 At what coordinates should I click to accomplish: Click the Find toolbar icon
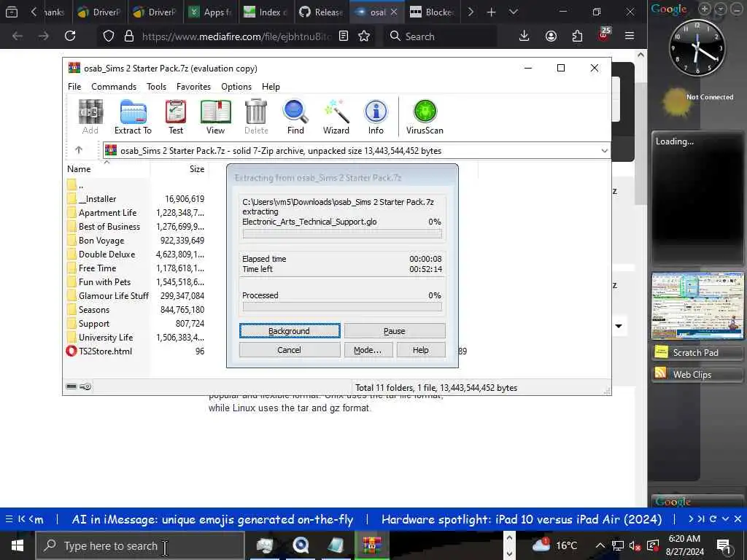(295, 117)
